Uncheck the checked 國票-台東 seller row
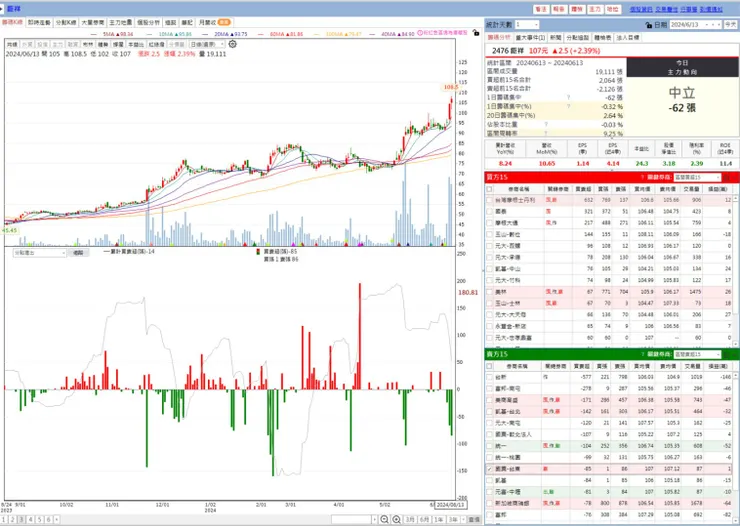 tap(489, 469)
